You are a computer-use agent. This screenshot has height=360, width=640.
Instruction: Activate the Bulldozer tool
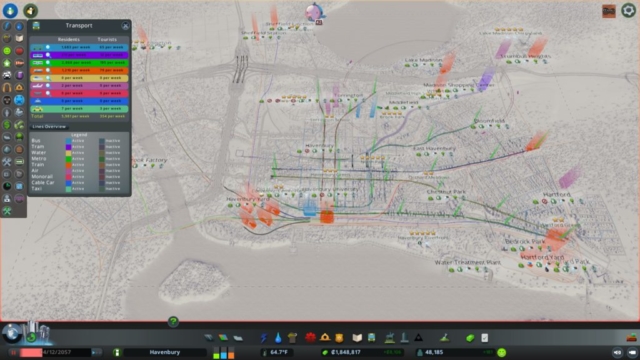click(631, 338)
